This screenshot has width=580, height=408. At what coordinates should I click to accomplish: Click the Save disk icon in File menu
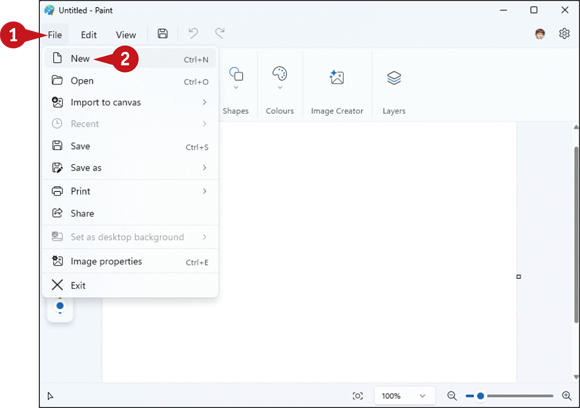coord(57,145)
